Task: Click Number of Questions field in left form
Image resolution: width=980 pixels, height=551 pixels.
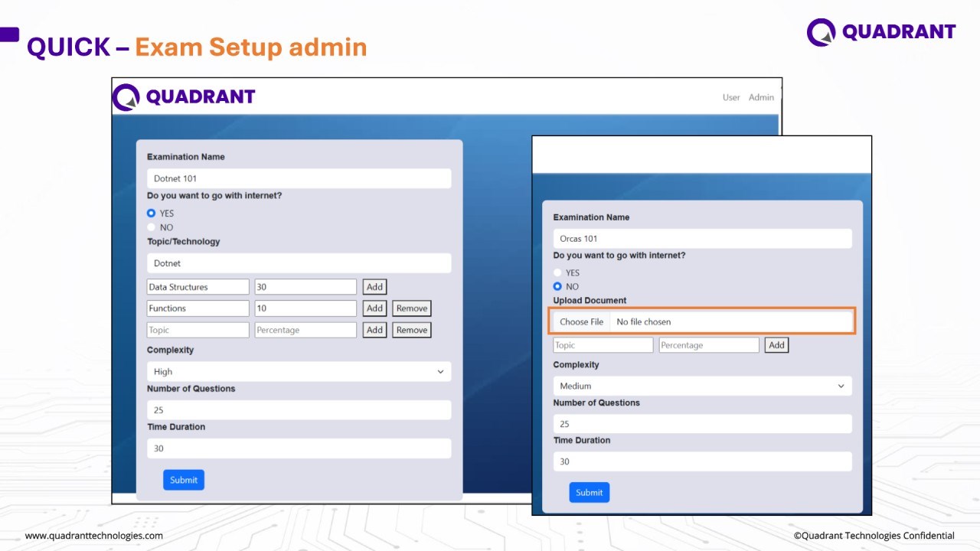Action: click(x=299, y=410)
